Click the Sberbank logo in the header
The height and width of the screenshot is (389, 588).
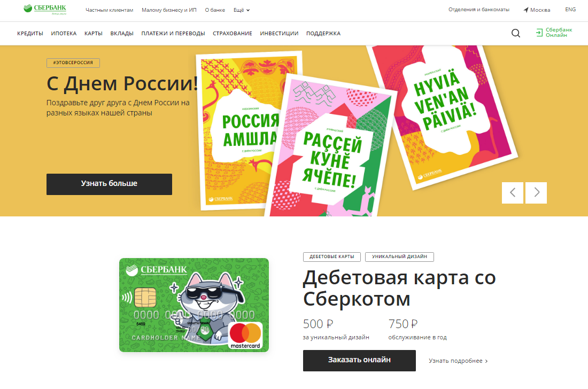45,10
